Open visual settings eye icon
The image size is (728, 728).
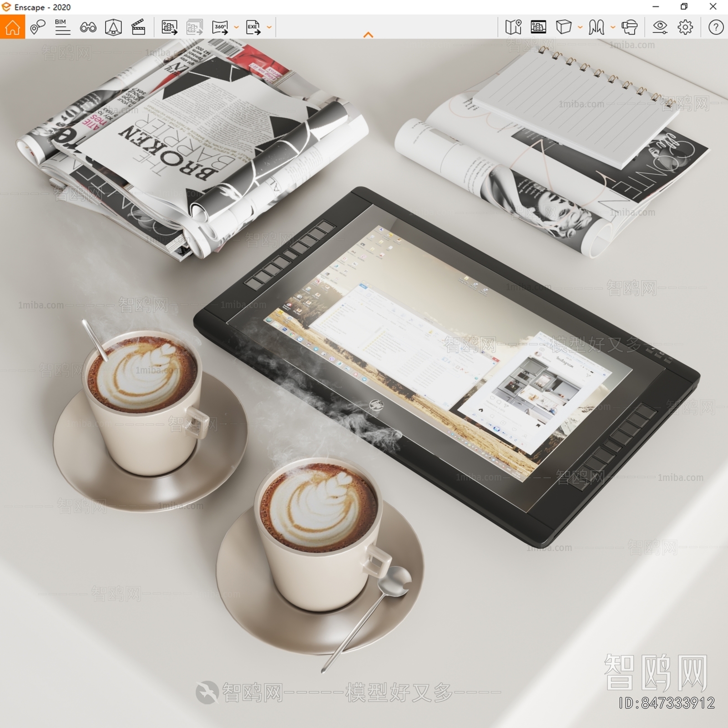(x=660, y=27)
